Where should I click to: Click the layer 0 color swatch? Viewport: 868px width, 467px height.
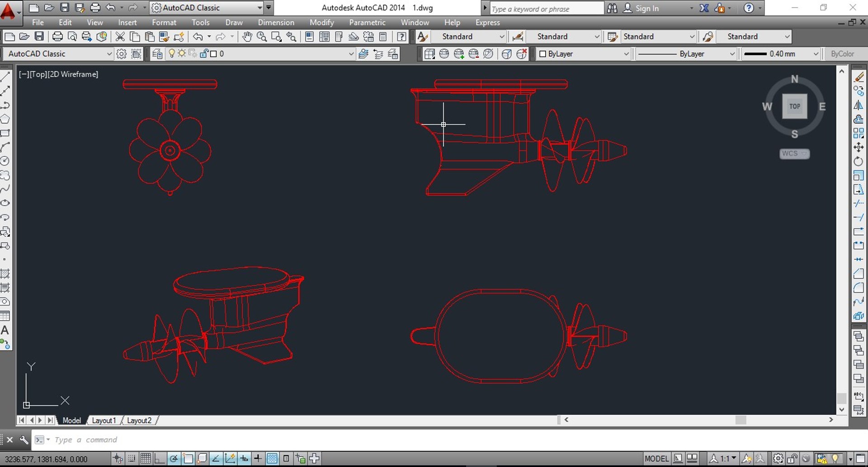coord(213,54)
